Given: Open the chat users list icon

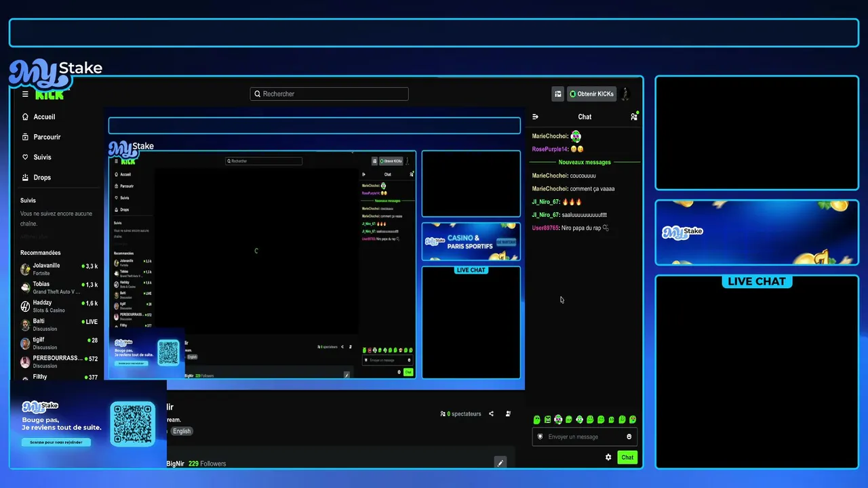Looking at the screenshot, I should 634,117.
